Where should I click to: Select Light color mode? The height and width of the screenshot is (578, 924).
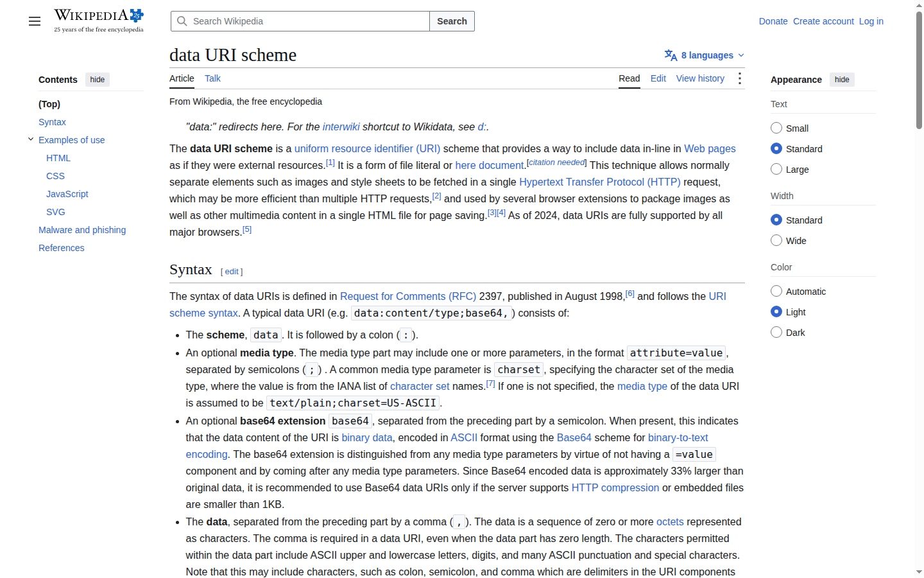pyautogui.click(x=776, y=311)
